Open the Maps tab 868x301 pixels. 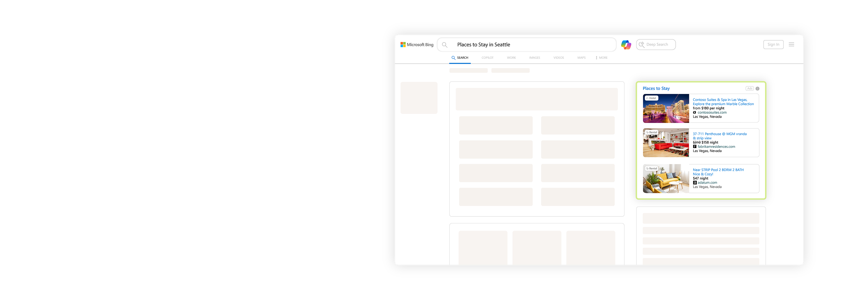tap(581, 58)
